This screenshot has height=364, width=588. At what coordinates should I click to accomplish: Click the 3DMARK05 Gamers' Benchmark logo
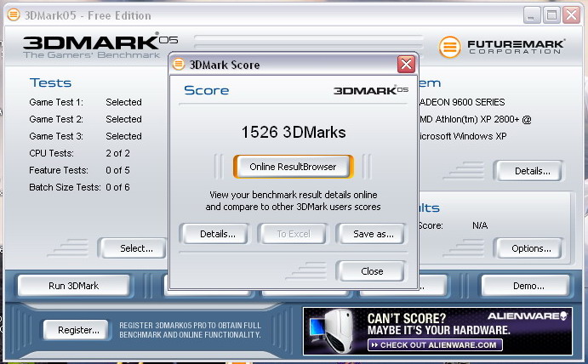[x=100, y=46]
